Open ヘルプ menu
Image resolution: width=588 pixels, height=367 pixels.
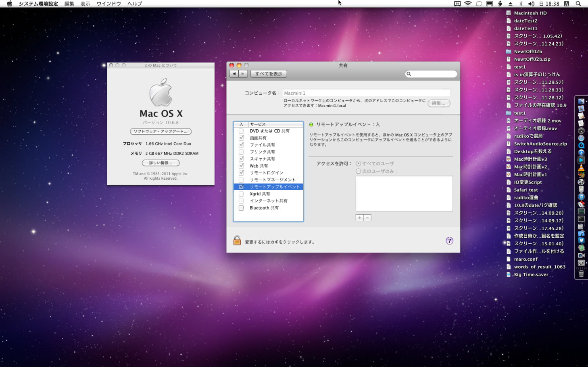click(x=135, y=4)
